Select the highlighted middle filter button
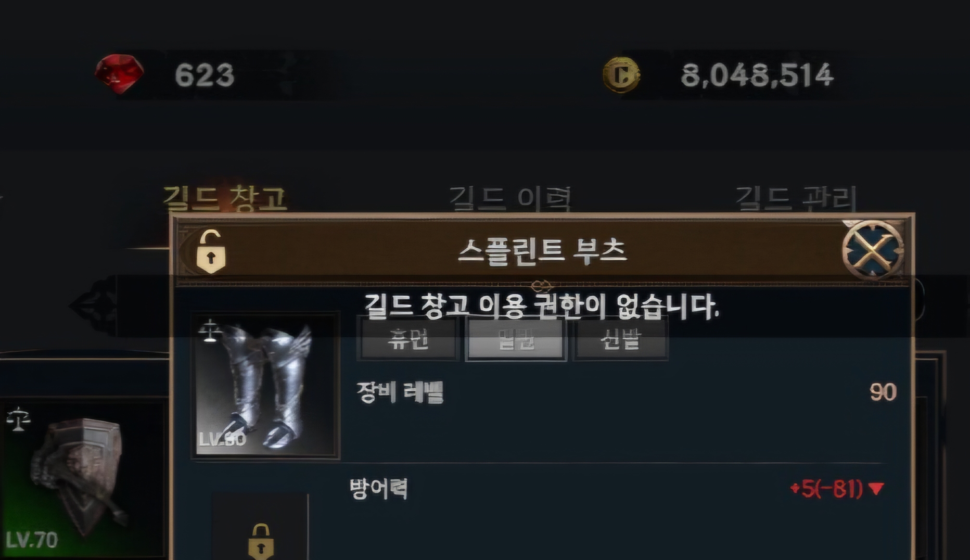The image size is (970, 560). (516, 340)
